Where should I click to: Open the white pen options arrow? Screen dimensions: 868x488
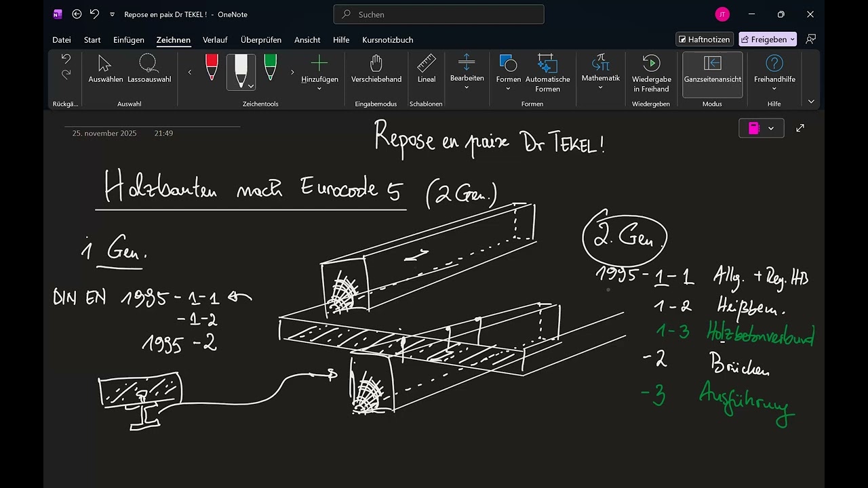point(251,86)
